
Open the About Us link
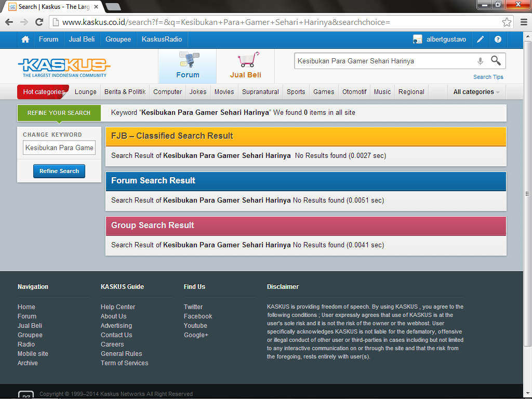pos(113,316)
